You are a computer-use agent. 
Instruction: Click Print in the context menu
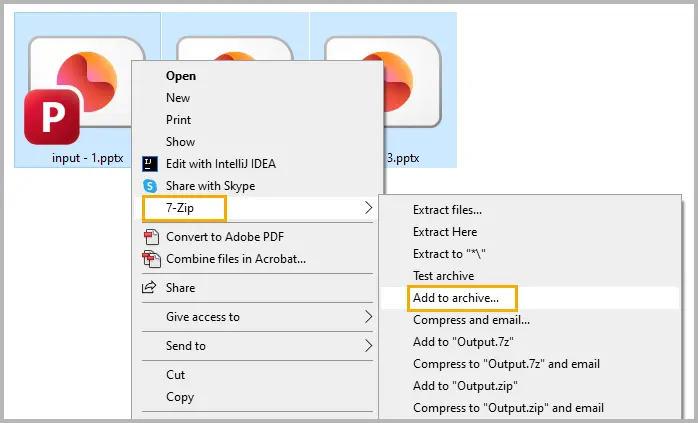point(178,120)
